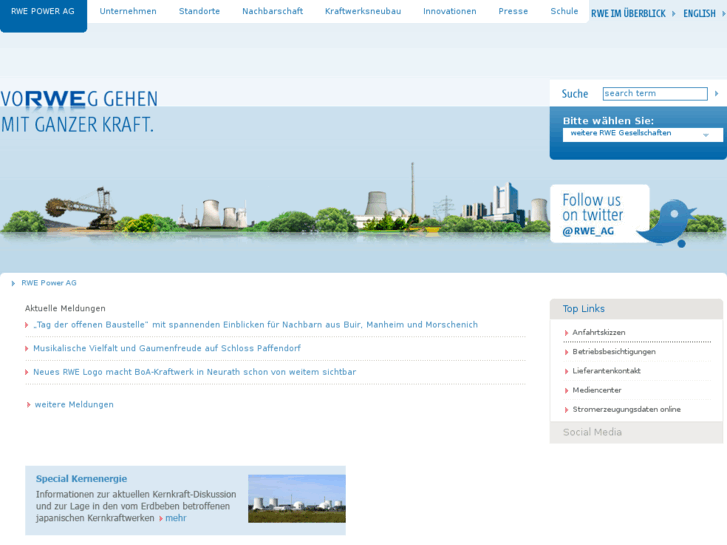Open Mediencenter top link
The height and width of the screenshot is (545, 727).
[597, 390]
